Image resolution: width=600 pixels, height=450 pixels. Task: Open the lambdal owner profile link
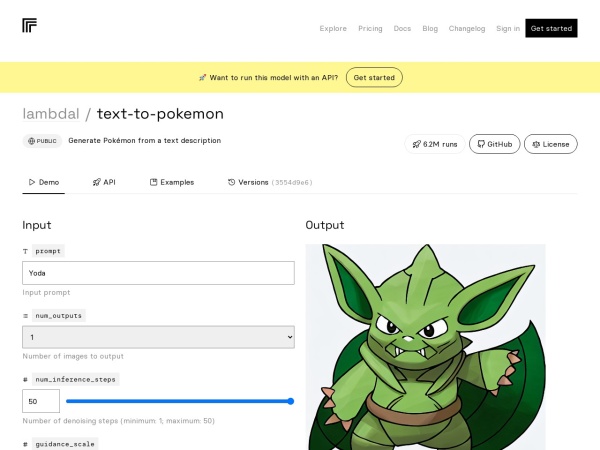(51, 114)
